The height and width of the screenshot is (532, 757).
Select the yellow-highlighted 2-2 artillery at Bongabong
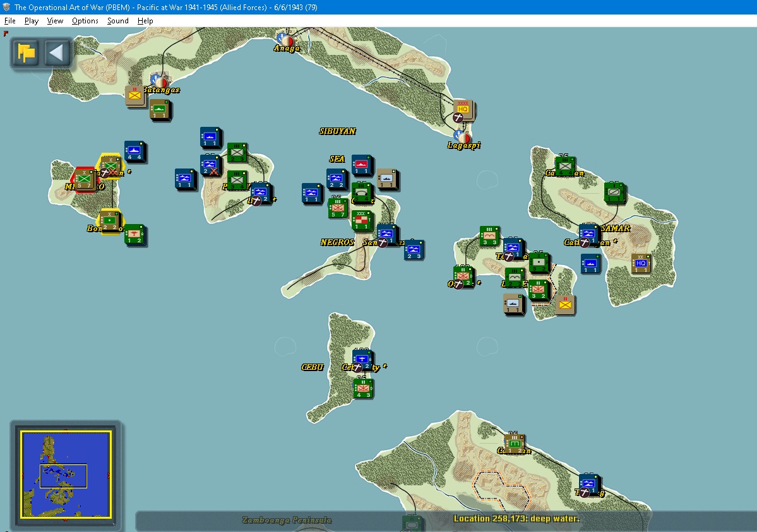click(110, 221)
